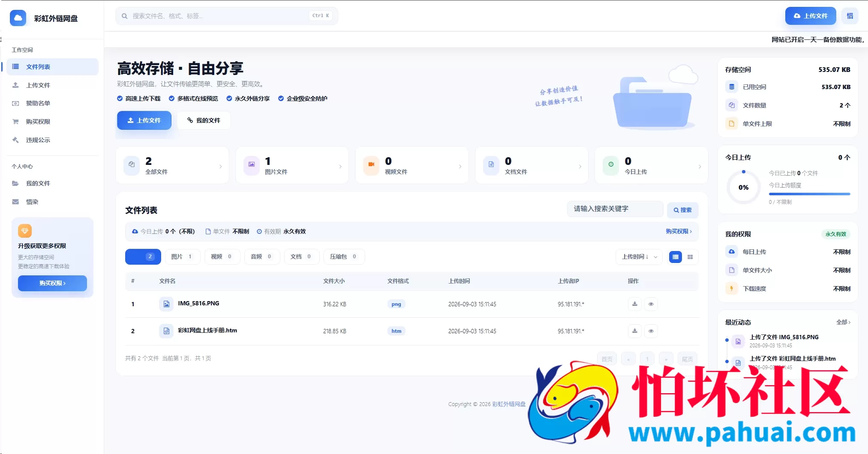This screenshot has width=868, height=454.
Task: Click the 已用空间 storage stack icon
Action: pos(732,87)
